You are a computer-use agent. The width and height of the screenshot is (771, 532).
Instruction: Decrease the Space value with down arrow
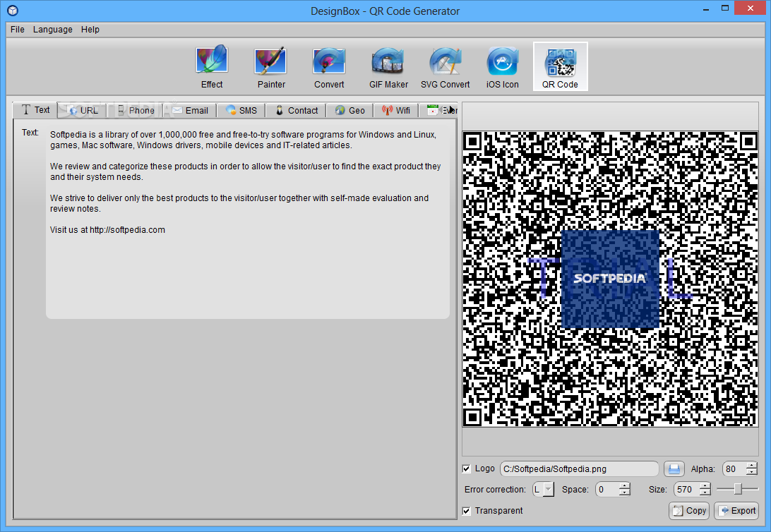pos(624,493)
